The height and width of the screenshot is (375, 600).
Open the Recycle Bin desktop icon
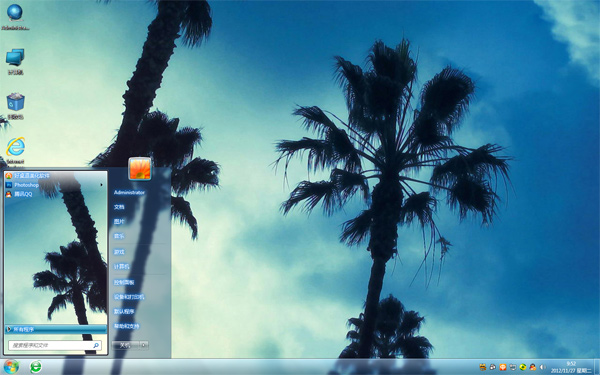15,106
